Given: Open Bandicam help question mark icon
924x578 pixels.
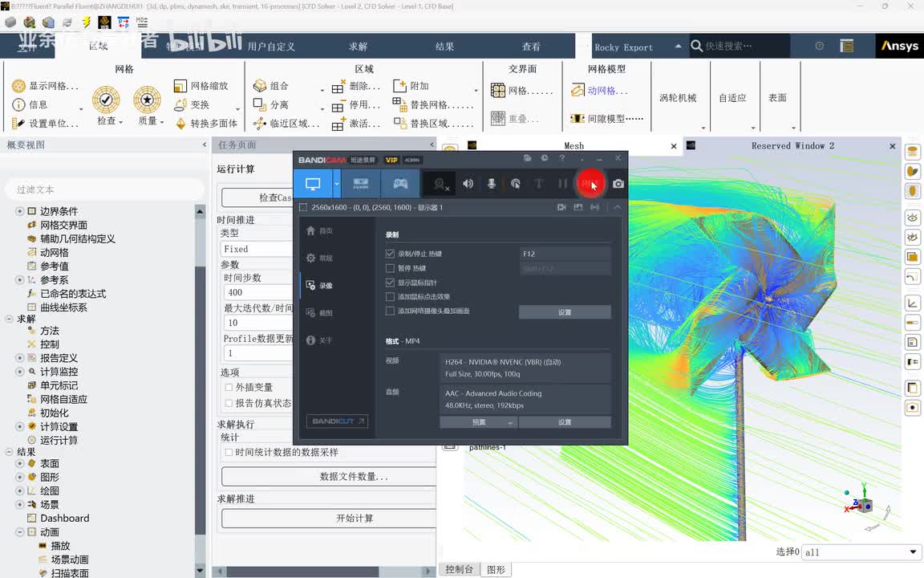Looking at the screenshot, I should pyautogui.click(x=562, y=158).
